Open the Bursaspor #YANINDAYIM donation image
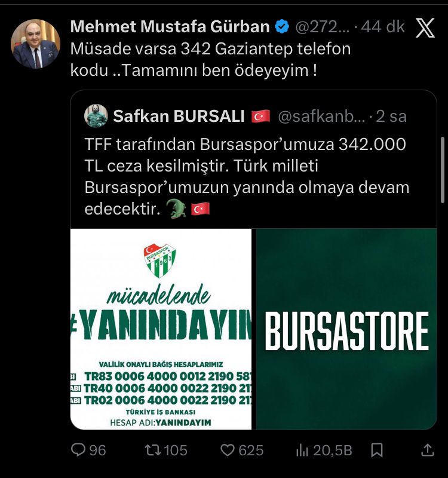 [x=161, y=329]
